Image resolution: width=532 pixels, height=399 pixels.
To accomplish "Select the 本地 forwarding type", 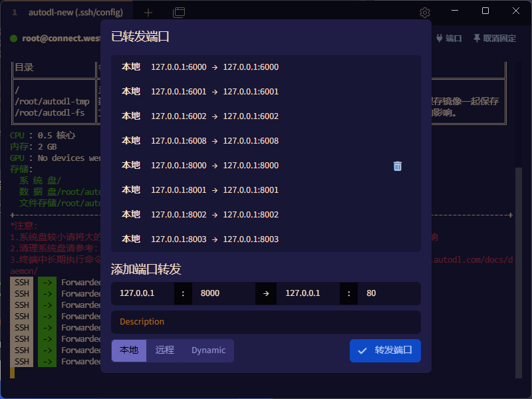I will 129,350.
